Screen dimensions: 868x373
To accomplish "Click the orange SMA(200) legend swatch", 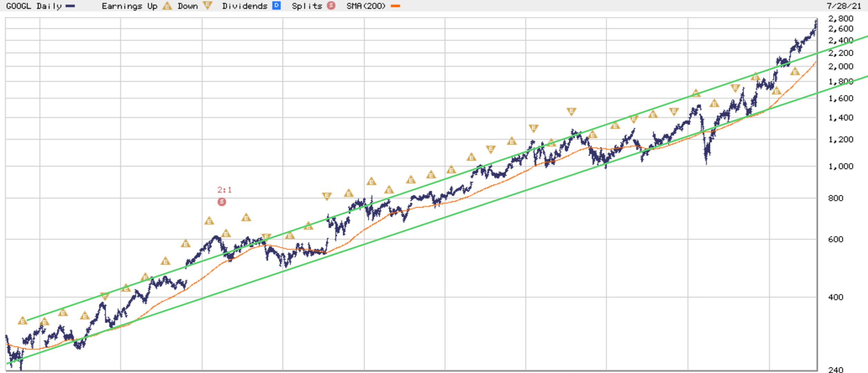I will [396, 6].
